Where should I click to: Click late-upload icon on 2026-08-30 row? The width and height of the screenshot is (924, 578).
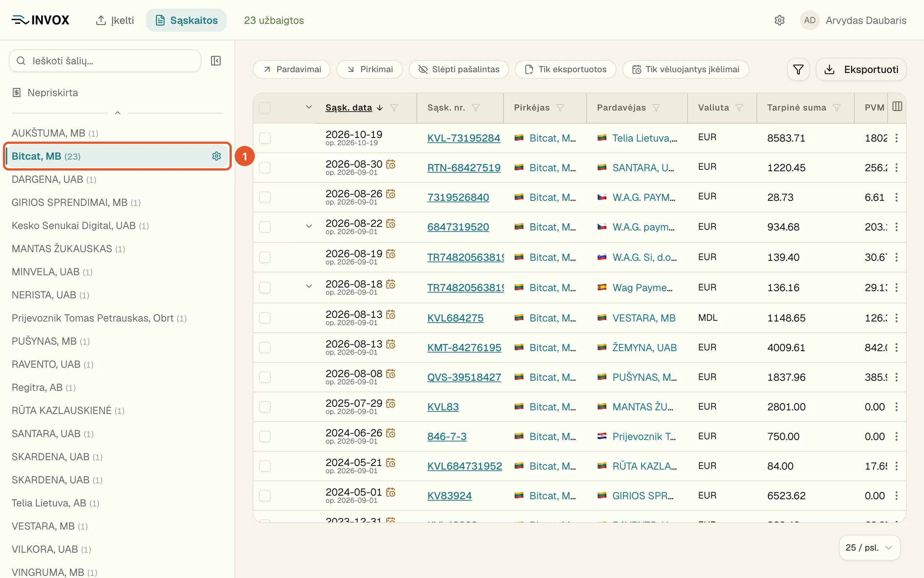point(391,164)
